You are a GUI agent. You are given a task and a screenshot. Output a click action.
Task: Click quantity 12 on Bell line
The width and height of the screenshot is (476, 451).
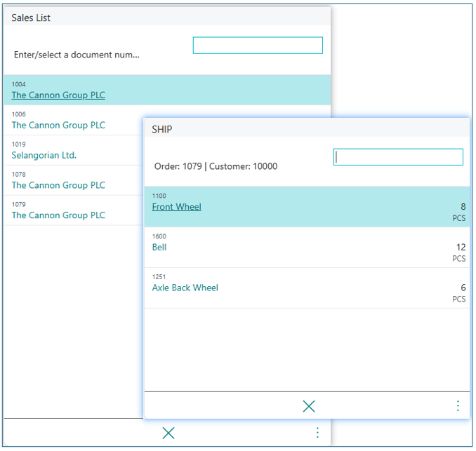(461, 248)
